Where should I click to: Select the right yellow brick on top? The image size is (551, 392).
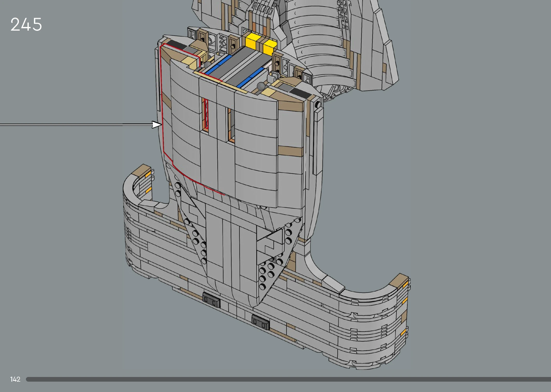pos(270,47)
